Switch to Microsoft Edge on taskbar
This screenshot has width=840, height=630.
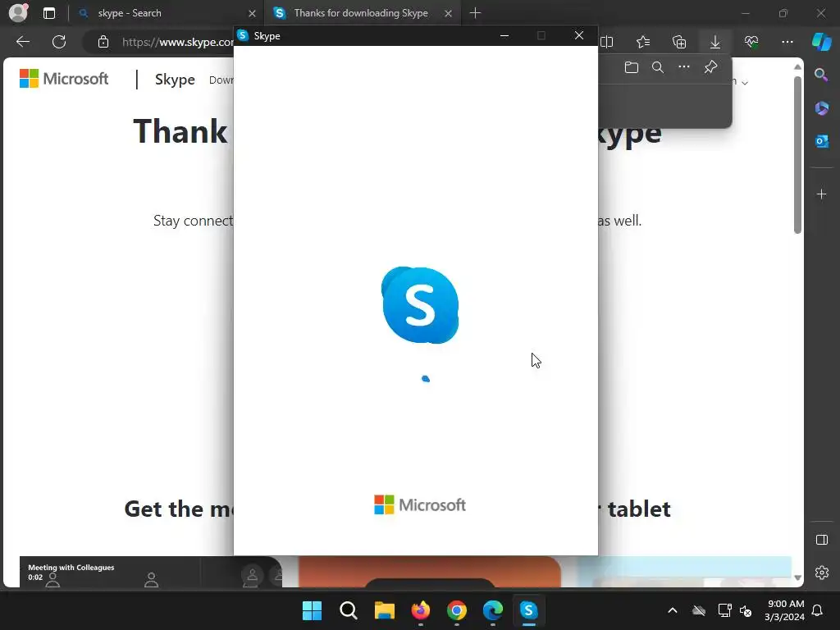493,610
